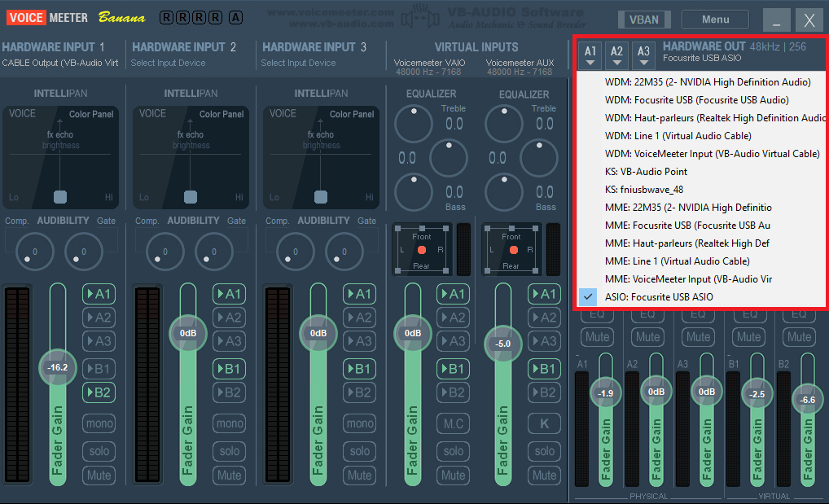
Task: Click the Intellipan Voice panel on Hardware Input 1
Action: (x=60, y=156)
